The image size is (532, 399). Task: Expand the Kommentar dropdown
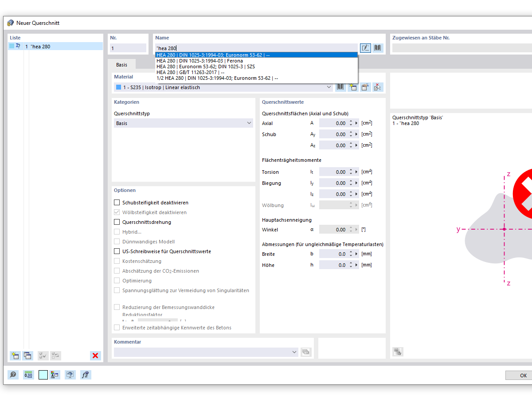tap(295, 352)
